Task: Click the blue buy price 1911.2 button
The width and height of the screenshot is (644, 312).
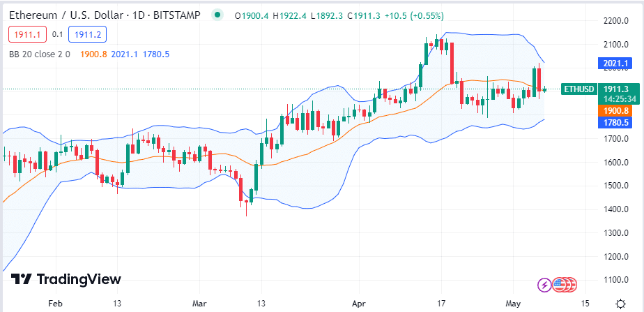Action: 88,34
